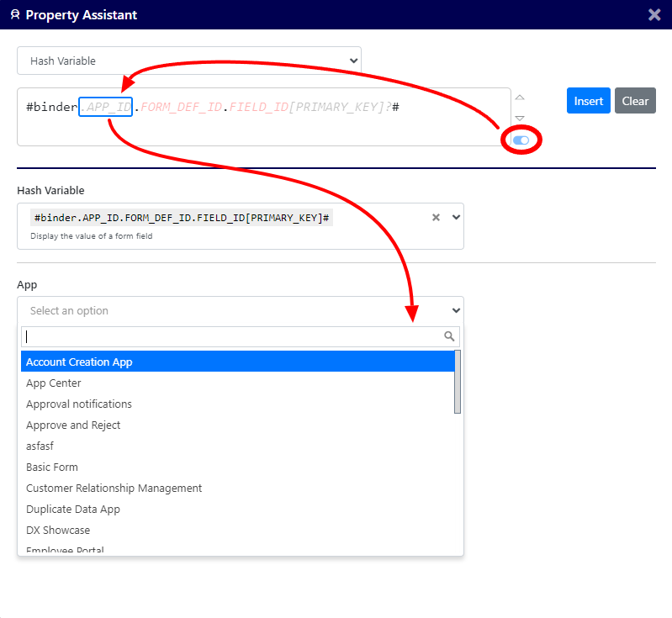This screenshot has width=672, height=618.
Task: Choose App Center in the app list
Action: 54,383
